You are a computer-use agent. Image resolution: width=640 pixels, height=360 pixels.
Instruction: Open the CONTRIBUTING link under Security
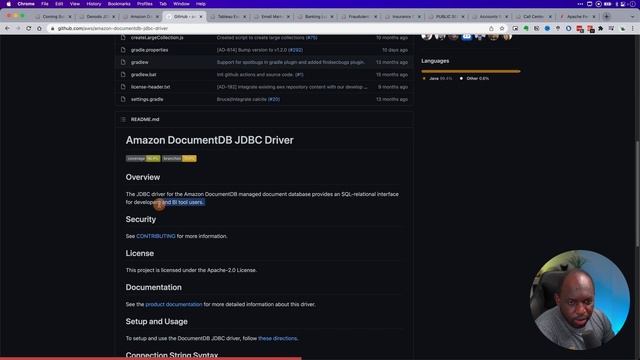tap(156, 236)
